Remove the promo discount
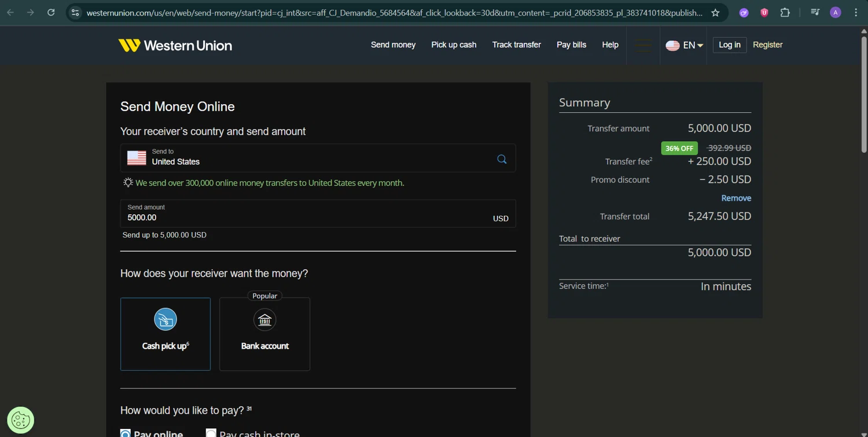Viewport: 868px width, 437px height. coord(736,198)
